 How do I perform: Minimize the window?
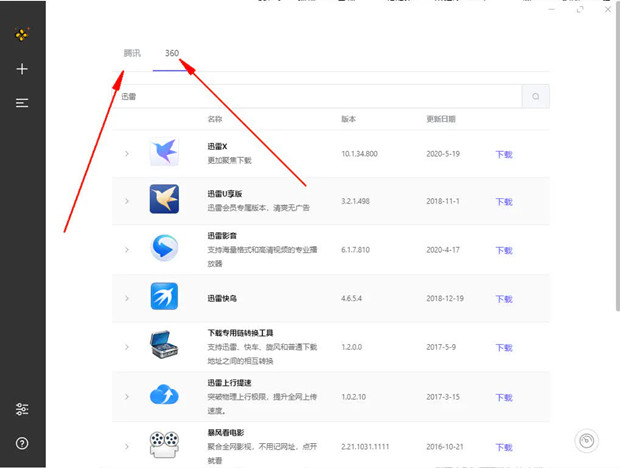pyautogui.click(x=552, y=9)
